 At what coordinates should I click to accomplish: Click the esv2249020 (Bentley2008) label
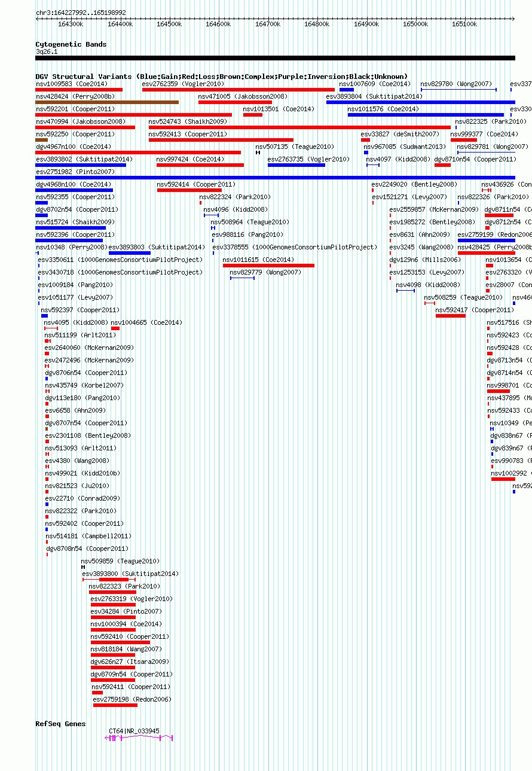point(414,184)
